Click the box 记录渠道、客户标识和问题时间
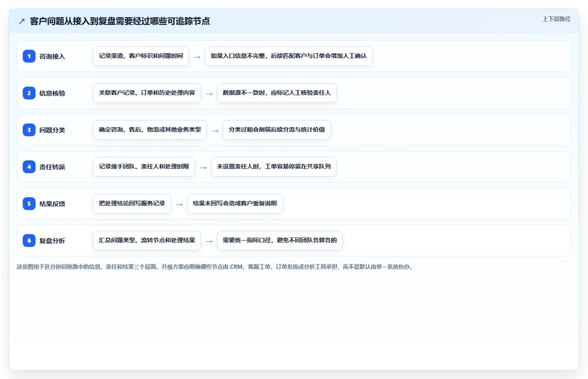The height and width of the screenshot is (379, 588). point(141,56)
